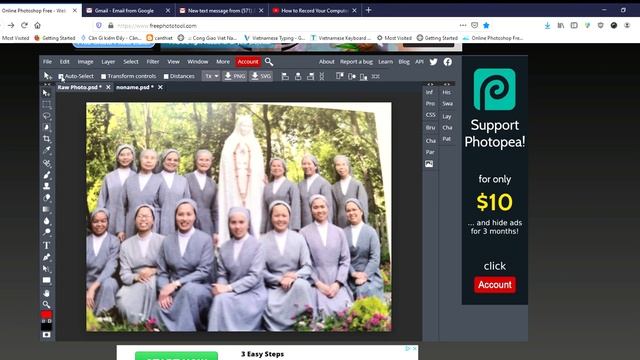Open the Select menu
The width and height of the screenshot is (640, 360).
click(x=131, y=62)
